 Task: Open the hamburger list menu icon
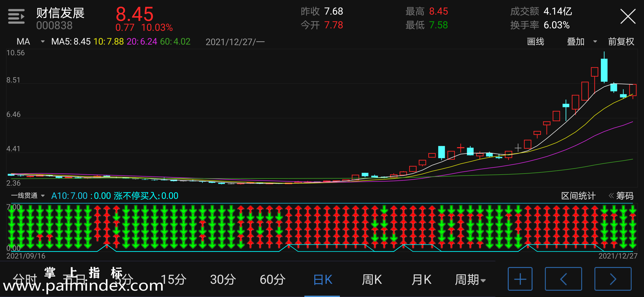click(16, 16)
